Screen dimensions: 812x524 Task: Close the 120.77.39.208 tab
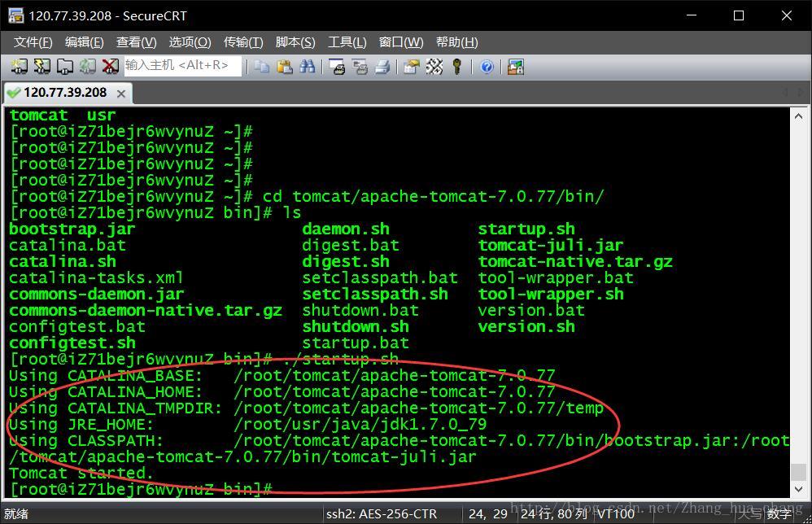[x=121, y=94]
